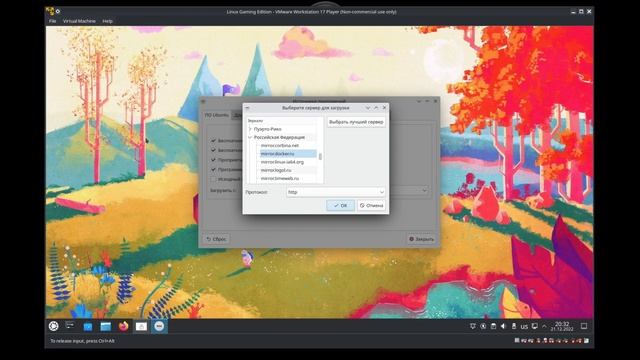Minimize the server selection dialog
The image size is (640, 360).
368,108
